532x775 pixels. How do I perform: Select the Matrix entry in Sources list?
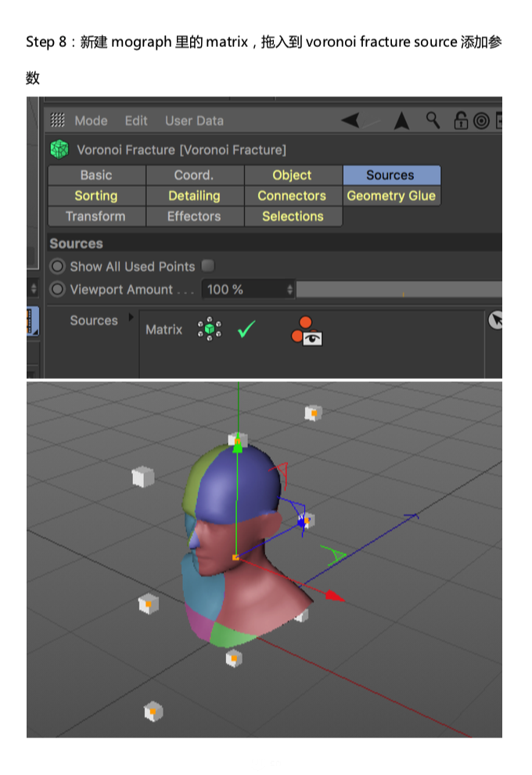[164, 330]
